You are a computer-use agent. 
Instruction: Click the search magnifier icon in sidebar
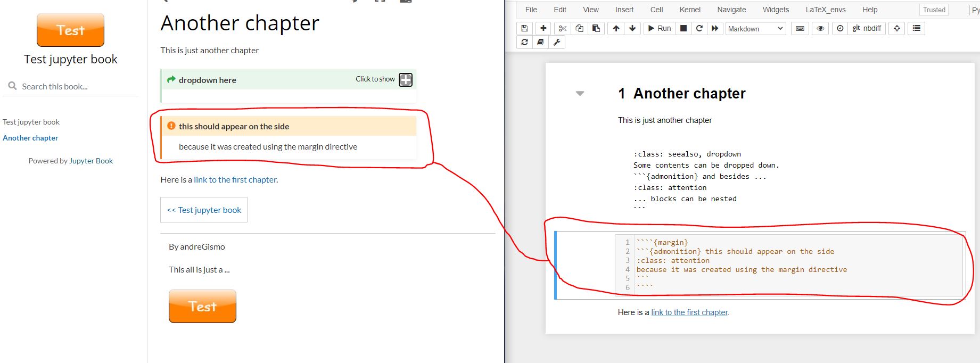point(12,86)
